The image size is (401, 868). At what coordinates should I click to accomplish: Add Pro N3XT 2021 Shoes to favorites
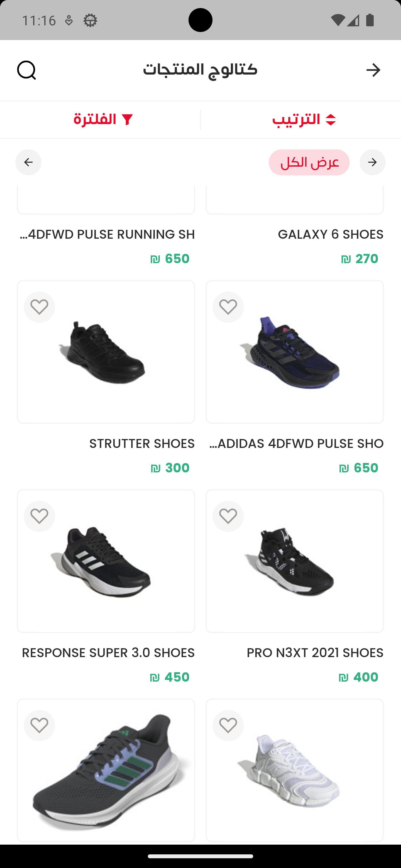228,516
